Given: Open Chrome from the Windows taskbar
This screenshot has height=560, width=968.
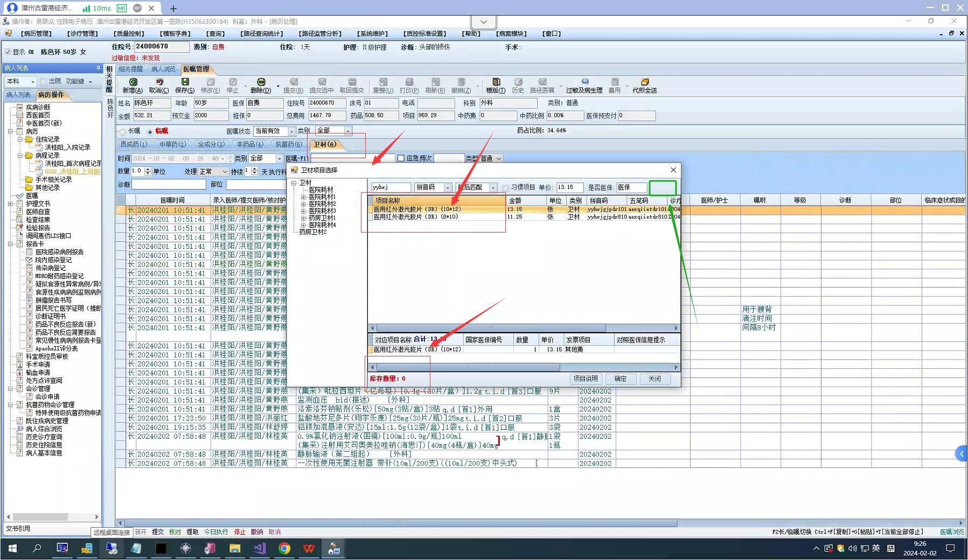Looking at the screenshot, I should pyautogui.click(x=284, y=548).
